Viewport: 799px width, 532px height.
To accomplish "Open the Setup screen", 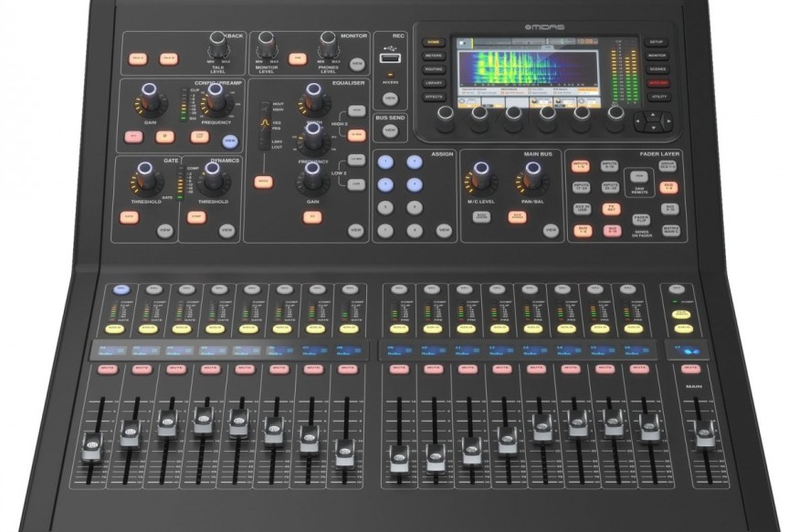I will 656,42.
